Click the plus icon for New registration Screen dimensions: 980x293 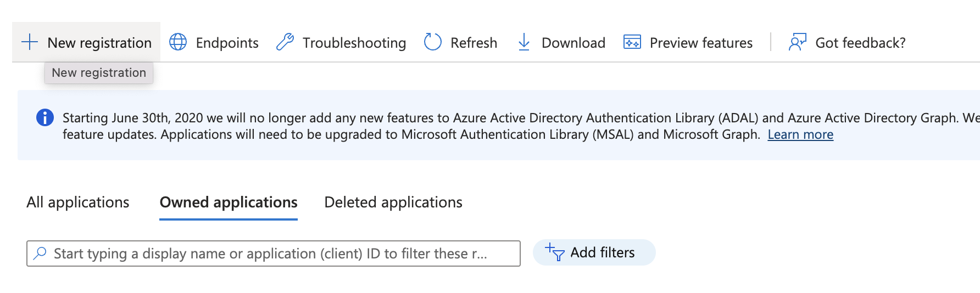coord(29,42)
